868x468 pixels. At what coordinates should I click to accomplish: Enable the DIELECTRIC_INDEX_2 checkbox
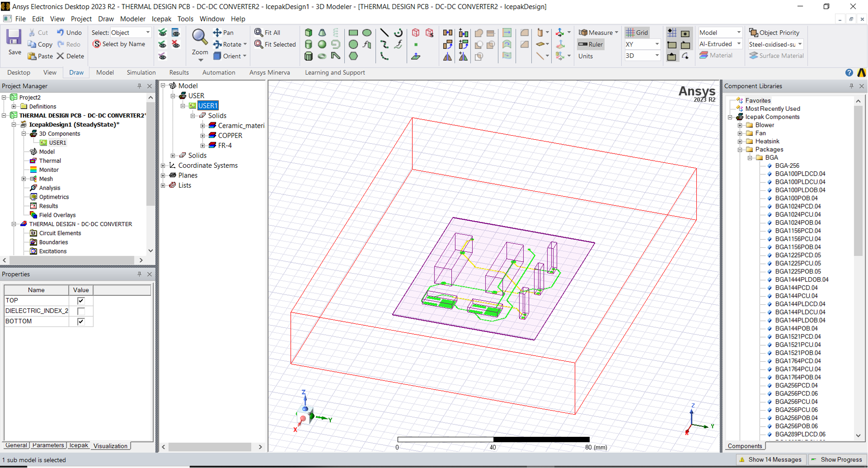(x=81, y=311)
